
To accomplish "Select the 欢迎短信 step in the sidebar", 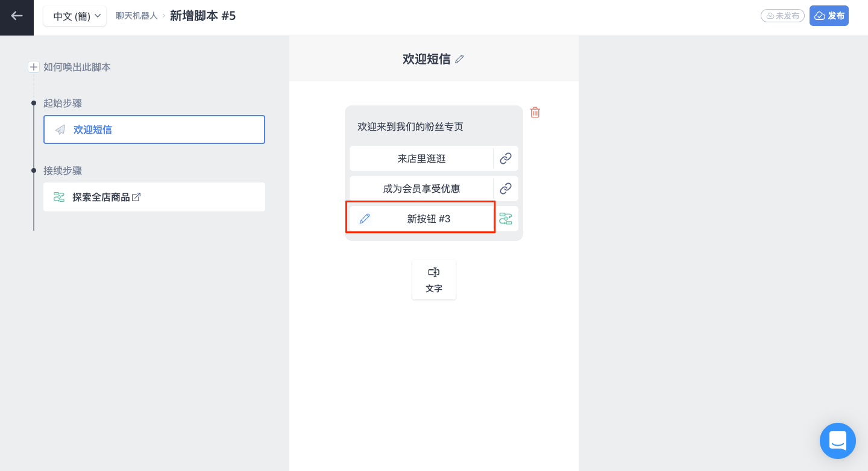I will click(154, 129).
